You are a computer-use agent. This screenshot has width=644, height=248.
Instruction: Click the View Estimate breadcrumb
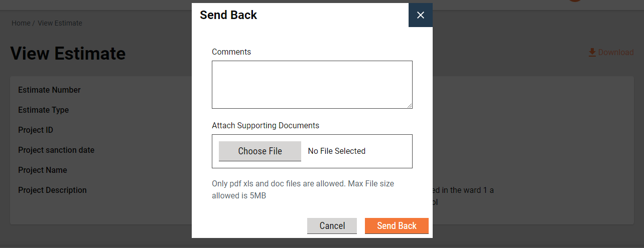[x=60, y=23]
